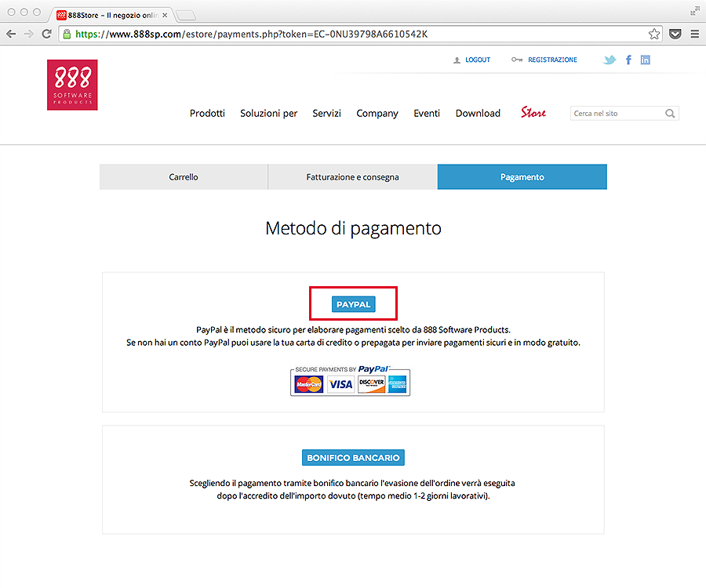Viewport: 706px width, 588px height.
Task: Go to the Store section
Action: 533,112
